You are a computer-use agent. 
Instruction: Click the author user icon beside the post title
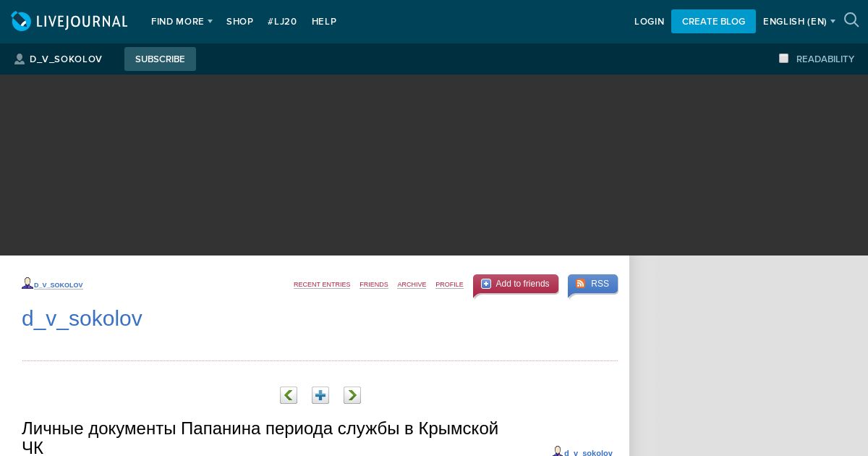tap(558, 451)
